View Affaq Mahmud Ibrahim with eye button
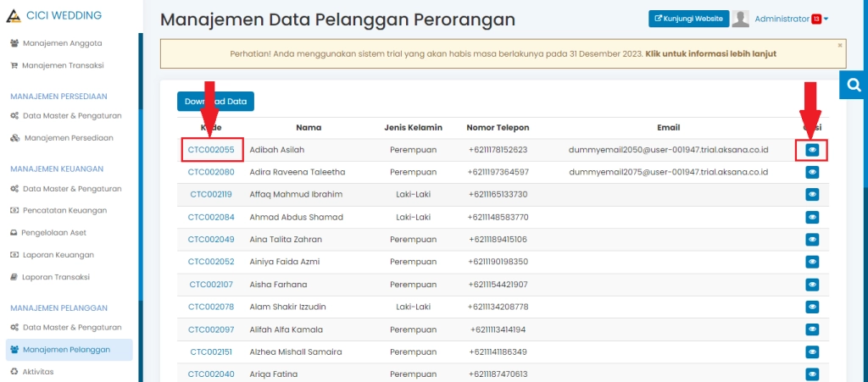 coord(811,195)
